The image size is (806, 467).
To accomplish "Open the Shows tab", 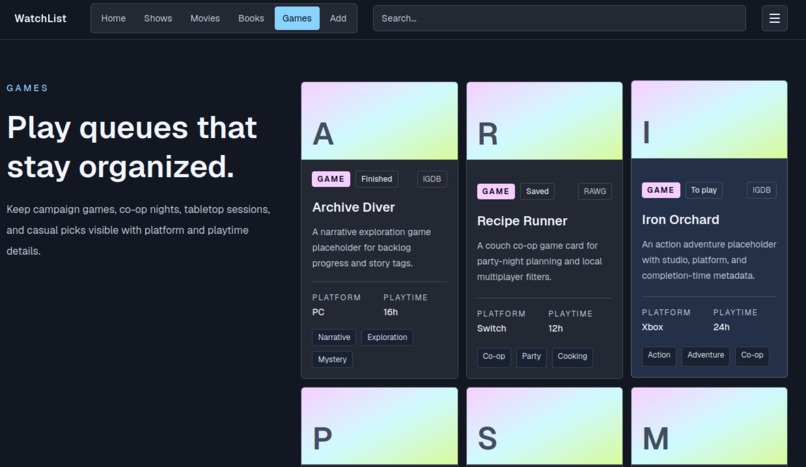I will pos(158,18).
